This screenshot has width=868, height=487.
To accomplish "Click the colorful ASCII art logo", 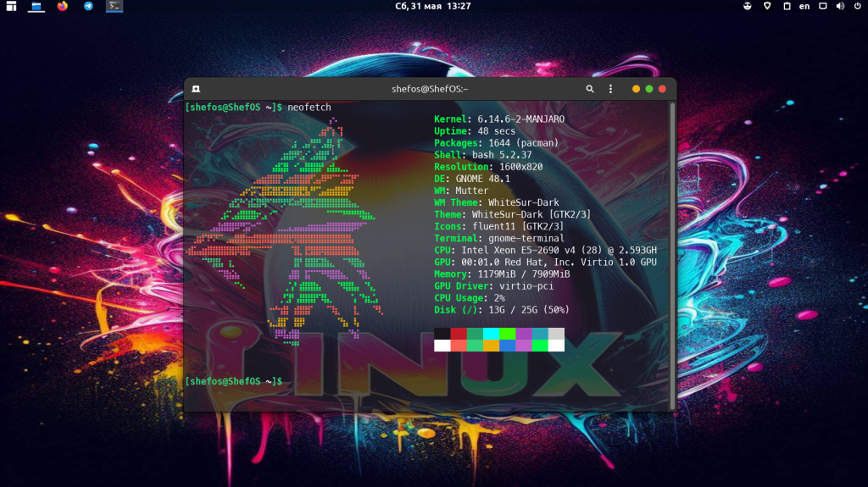I will (285, 231).
